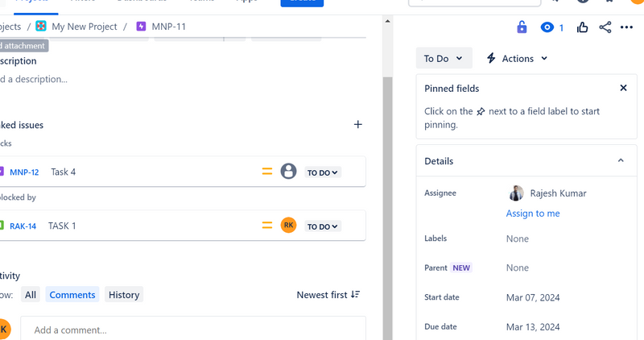Collapse the Details section
644x340 pixels.
pyautogui.click(x=621, y=161)
